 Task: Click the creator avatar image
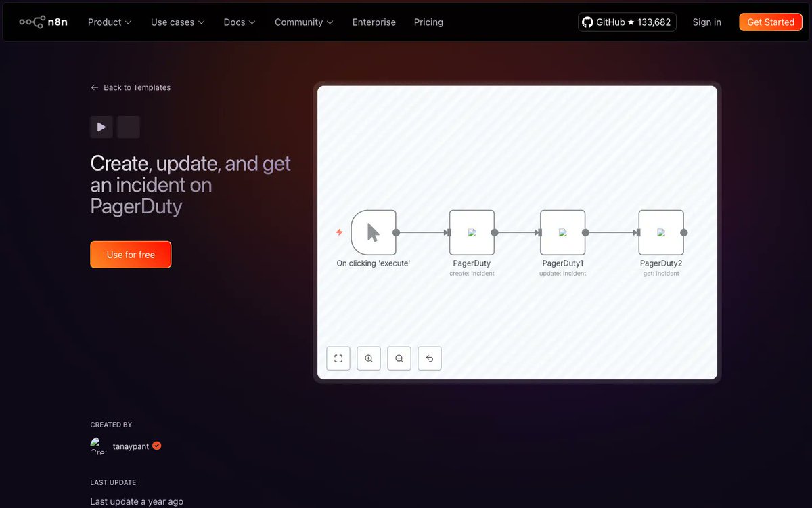coord(99,446)
